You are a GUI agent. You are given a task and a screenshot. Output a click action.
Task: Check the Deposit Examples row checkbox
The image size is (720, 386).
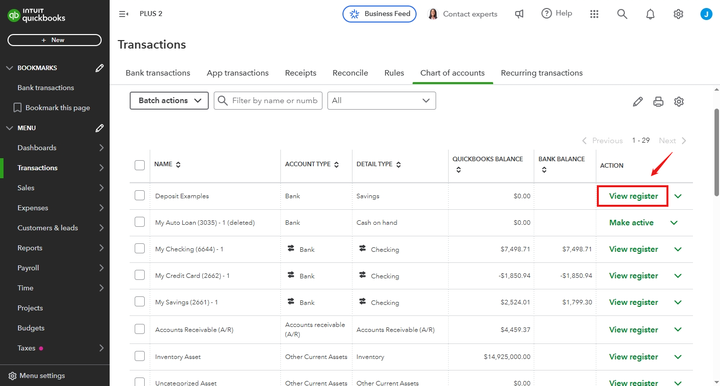coord(140,196)
